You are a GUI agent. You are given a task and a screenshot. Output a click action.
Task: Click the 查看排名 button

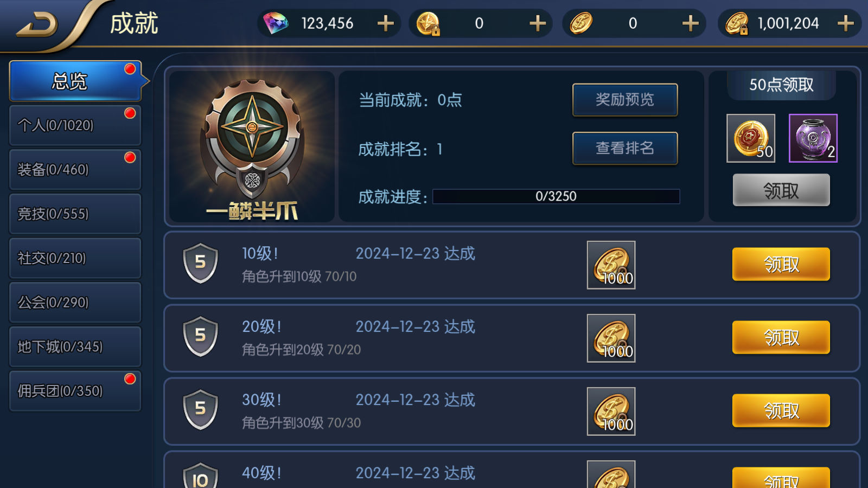[x=625, y=148]
